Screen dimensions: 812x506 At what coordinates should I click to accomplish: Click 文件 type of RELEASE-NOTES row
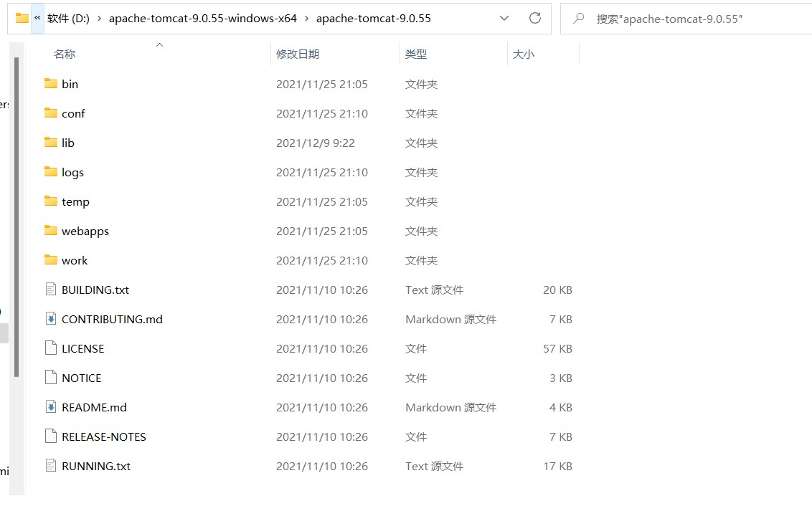point(416,437)
